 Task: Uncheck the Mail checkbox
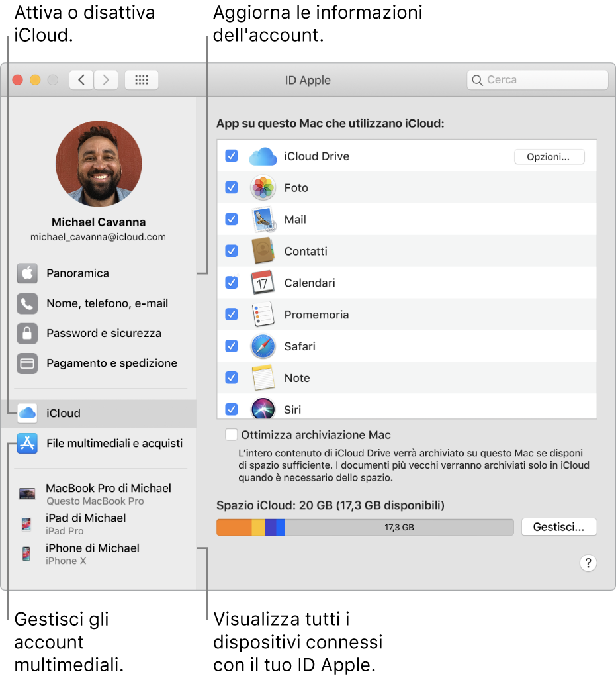click(x=232, y=219)
